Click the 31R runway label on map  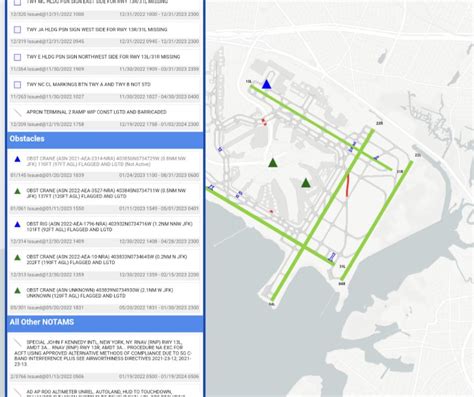coord(400,172)
